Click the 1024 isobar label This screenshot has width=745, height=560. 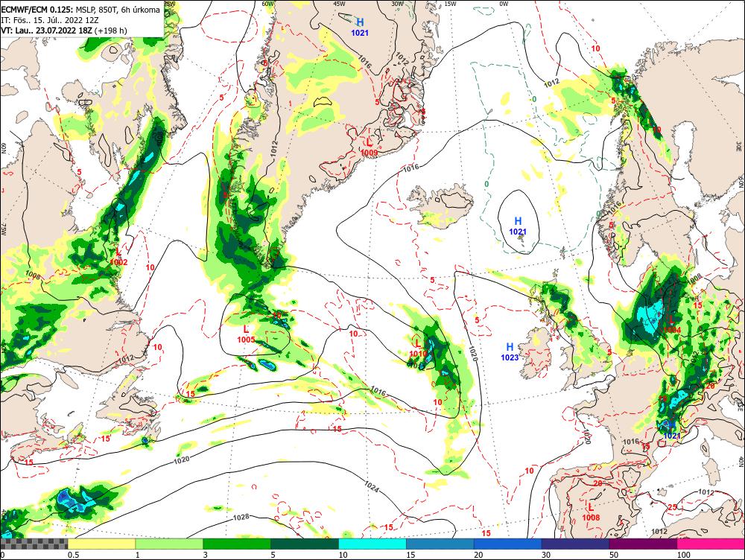[x=372, y=486]
